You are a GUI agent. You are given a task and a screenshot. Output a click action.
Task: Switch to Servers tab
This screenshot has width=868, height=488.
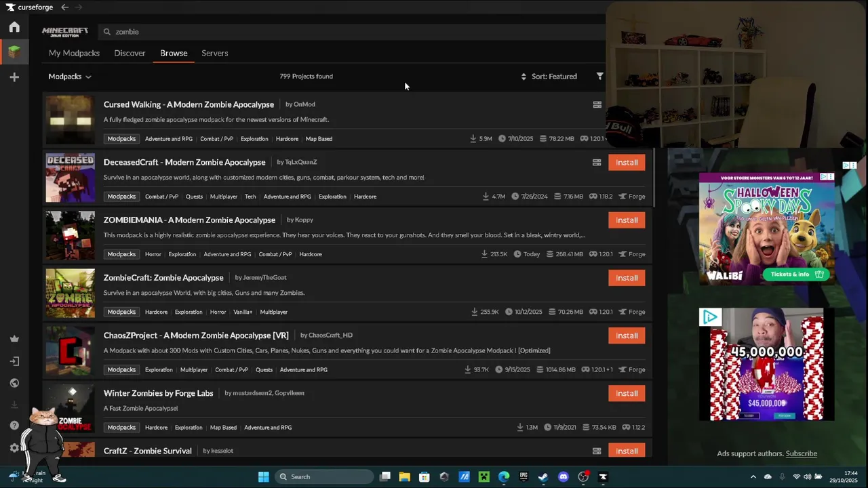(214, 53)
